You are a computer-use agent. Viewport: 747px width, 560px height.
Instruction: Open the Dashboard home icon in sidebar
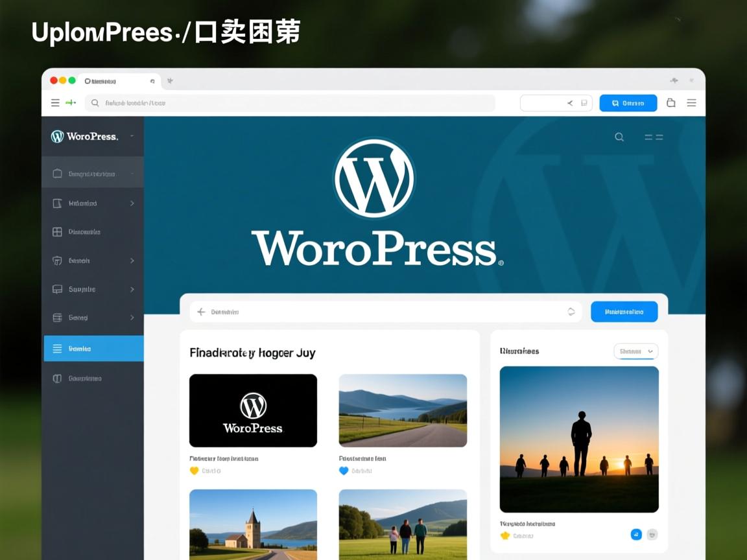coord(56,173)
